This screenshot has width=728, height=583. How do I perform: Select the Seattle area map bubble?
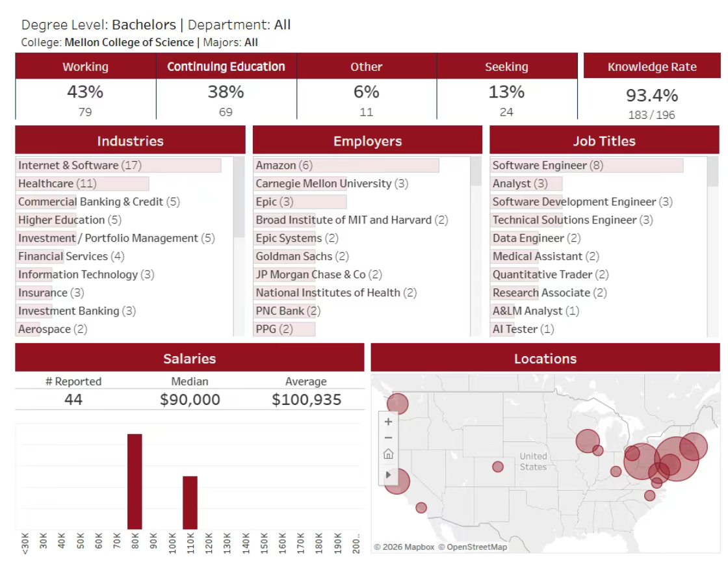(x=397, y=404)
